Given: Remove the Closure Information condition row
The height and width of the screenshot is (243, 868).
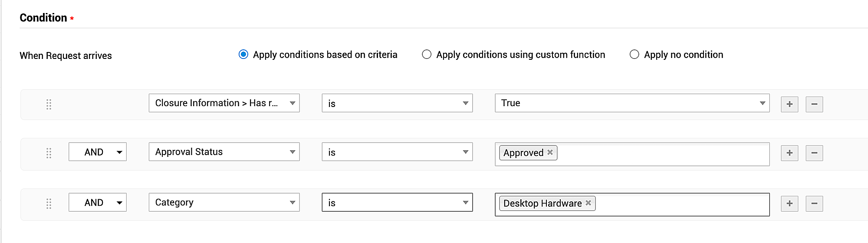Looking at the screenshot, I should coord(814,104).
